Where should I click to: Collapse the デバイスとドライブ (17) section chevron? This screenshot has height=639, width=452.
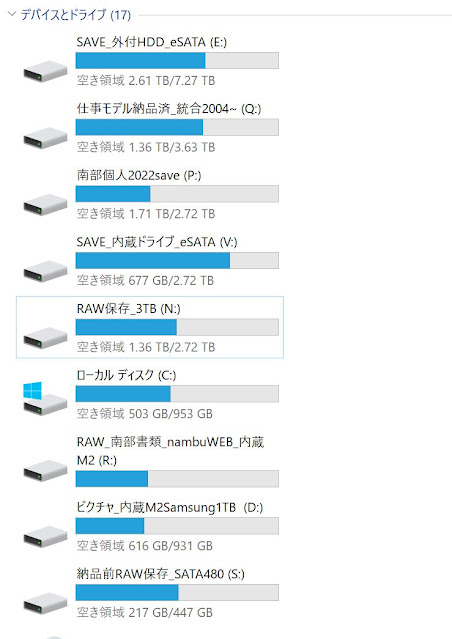pyautogui.click(x=12, y=14)
